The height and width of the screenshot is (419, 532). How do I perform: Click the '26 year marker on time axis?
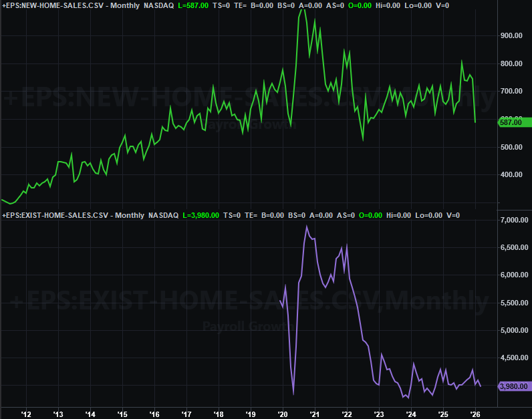pyautogui.click(x=474, y=413)
